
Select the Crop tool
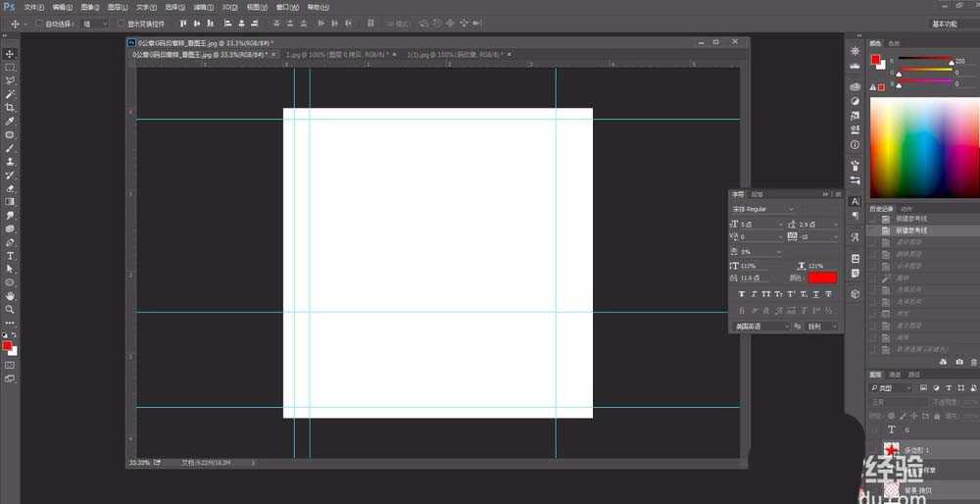click(10, 107)
